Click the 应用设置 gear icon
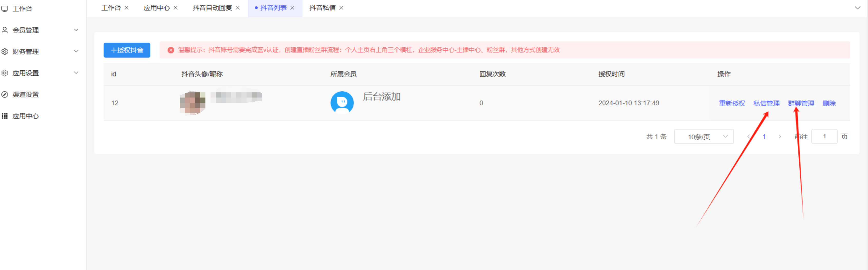868x270 pixels. [x=5, y=73]
